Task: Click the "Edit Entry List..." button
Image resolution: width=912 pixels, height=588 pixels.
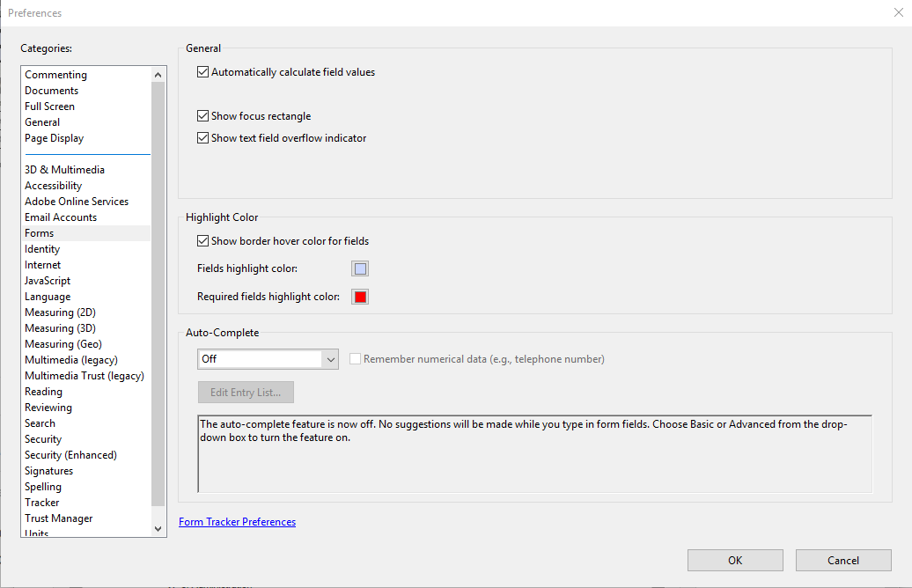Action: 246,392
